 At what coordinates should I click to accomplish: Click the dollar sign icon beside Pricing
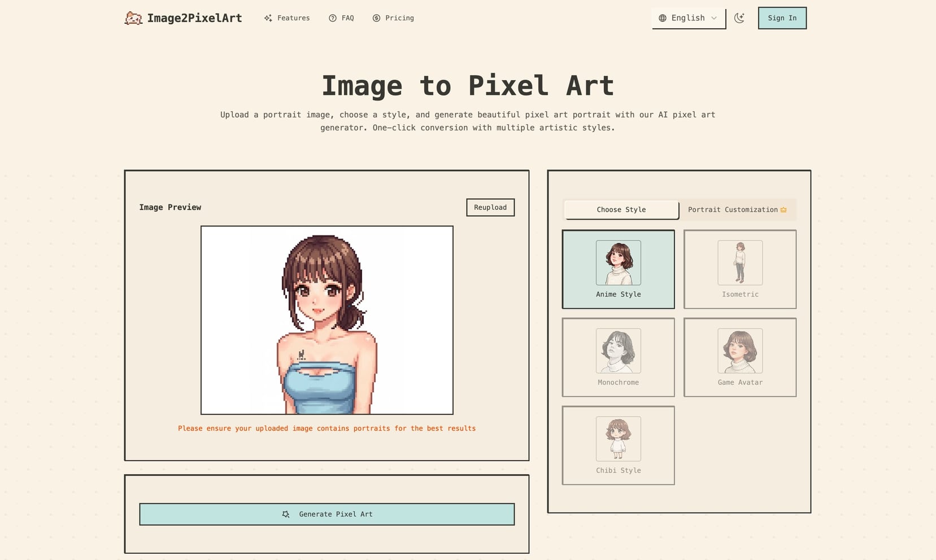376,17
